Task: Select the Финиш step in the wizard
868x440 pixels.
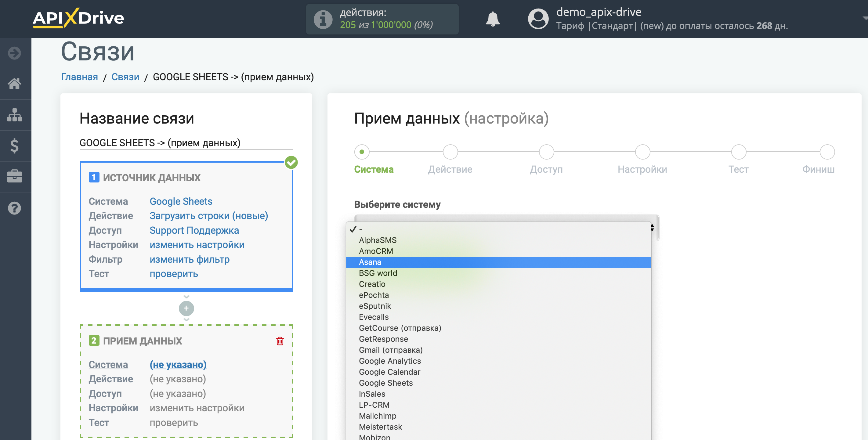Action: (827, 152)
